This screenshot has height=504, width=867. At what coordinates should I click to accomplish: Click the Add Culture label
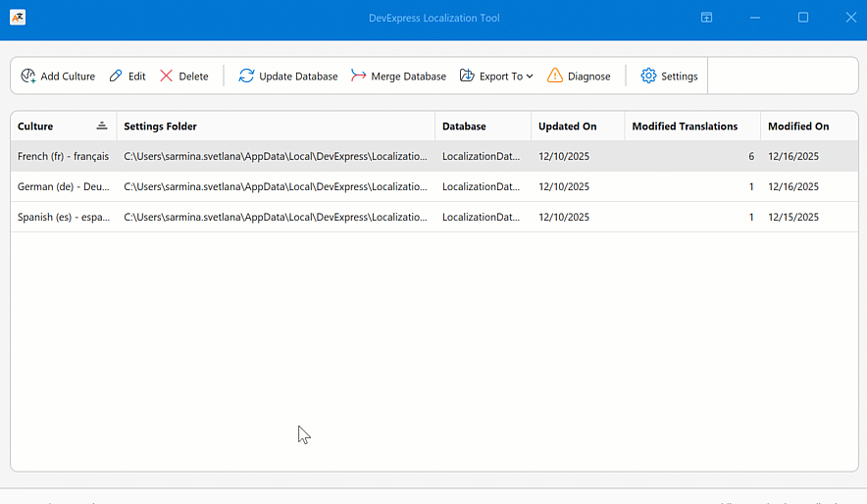click(x=68, y=76)
